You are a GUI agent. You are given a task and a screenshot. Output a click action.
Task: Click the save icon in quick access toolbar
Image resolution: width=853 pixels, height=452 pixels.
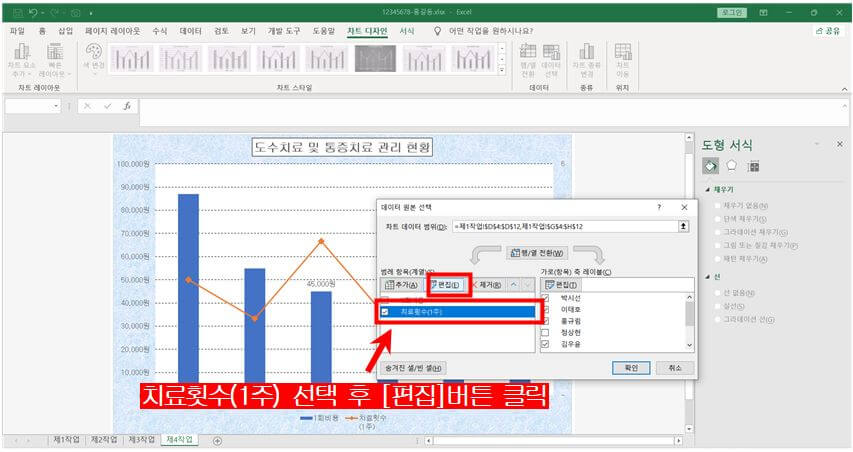(x=17, y=12)
